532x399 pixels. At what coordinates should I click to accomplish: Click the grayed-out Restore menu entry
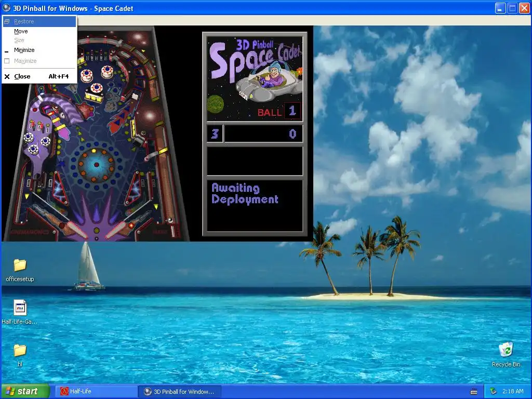tap(39, 21)
